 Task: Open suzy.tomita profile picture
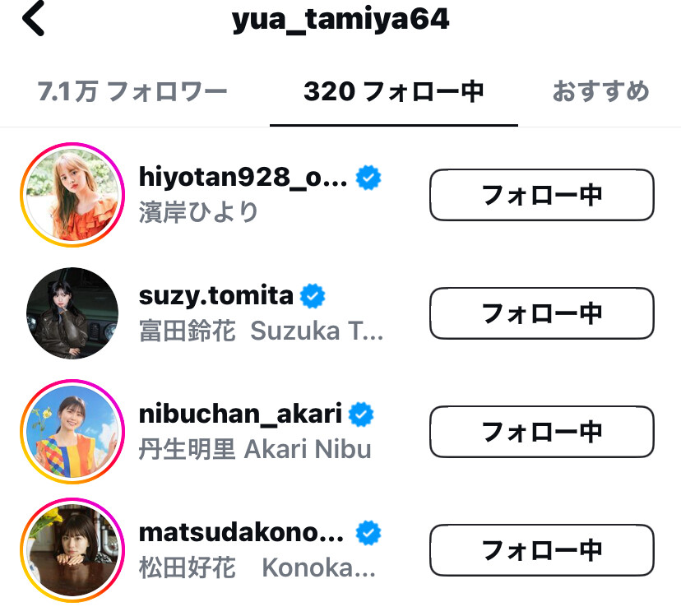click(x=72, y=313)
